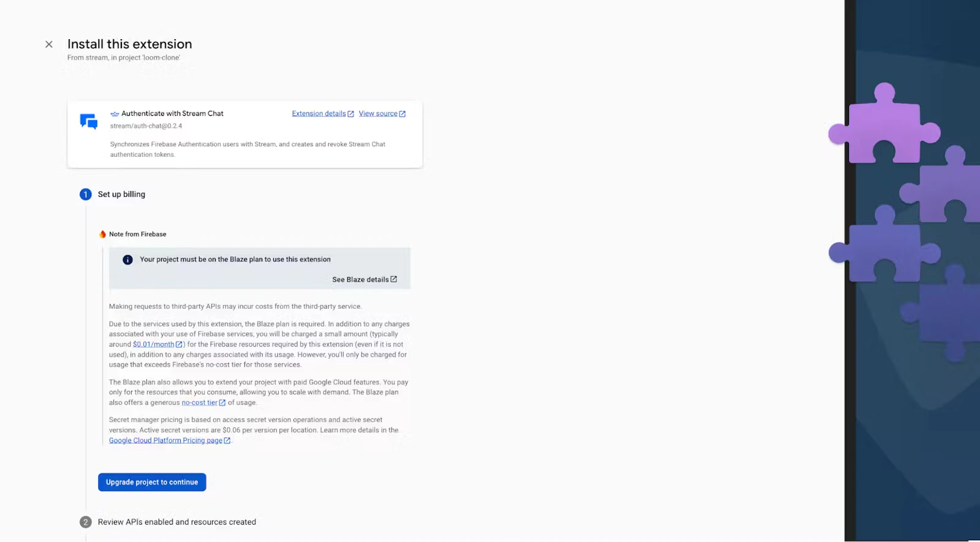Viewport: 980px width, 542px height.
Task: Select step 2 circle for Review APIs
Action: pos(86,522)
